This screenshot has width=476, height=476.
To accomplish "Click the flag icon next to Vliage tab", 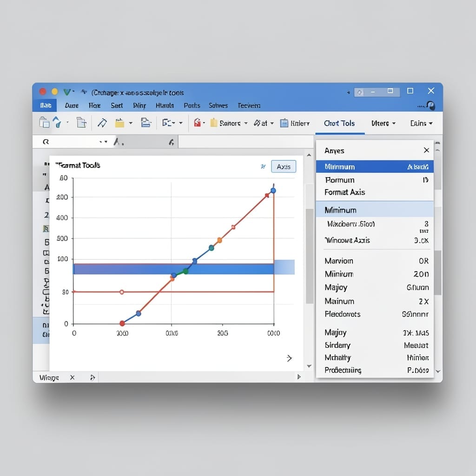I will point(93,377).
